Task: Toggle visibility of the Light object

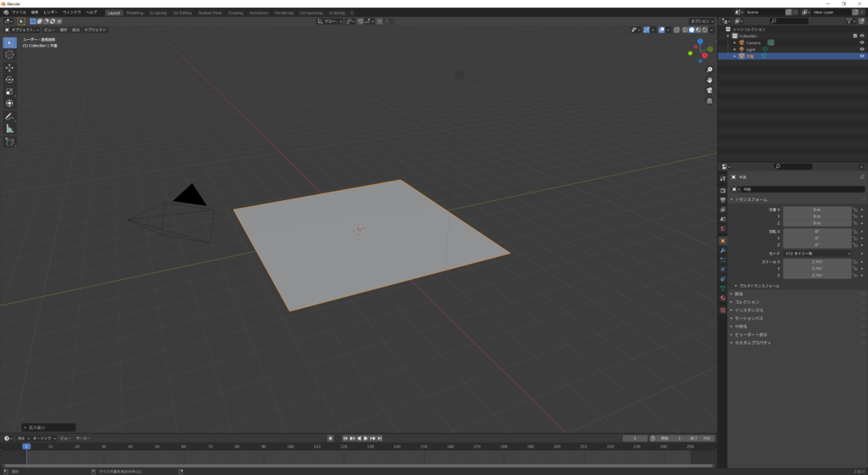Action: point(862,49)
